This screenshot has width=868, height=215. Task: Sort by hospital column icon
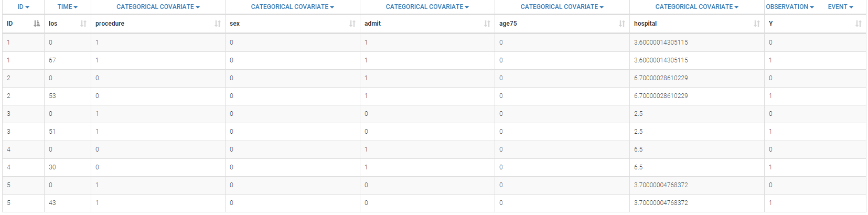[757, 24]
